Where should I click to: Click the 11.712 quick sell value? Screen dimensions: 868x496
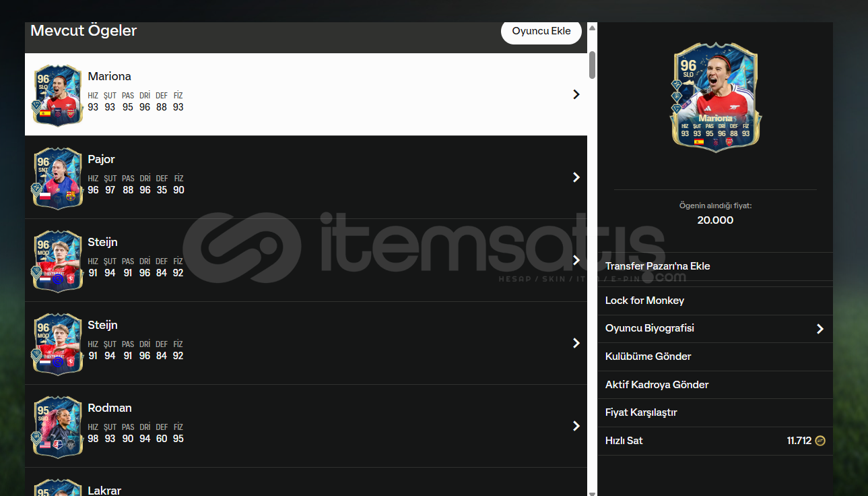pyautogui.click(x=799, y=441)
